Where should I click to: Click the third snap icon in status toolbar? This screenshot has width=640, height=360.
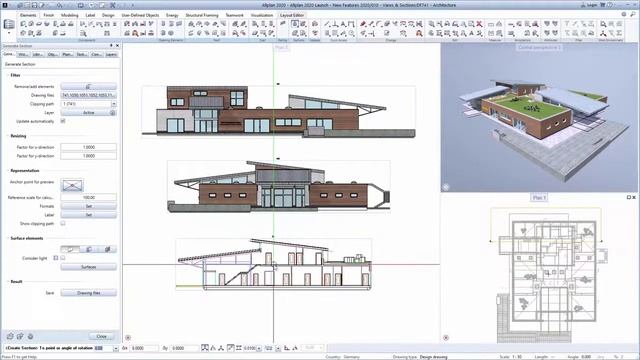221,348
